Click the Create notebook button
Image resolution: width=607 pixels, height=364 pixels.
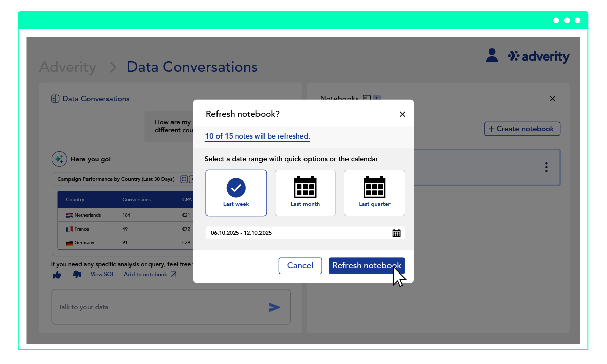click(x=522, y=129)
